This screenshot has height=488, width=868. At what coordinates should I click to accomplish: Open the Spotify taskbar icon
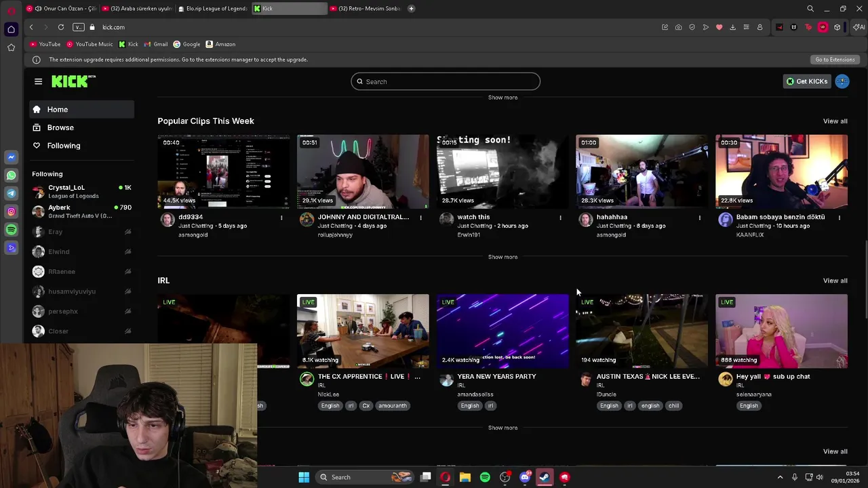[485, 477]
